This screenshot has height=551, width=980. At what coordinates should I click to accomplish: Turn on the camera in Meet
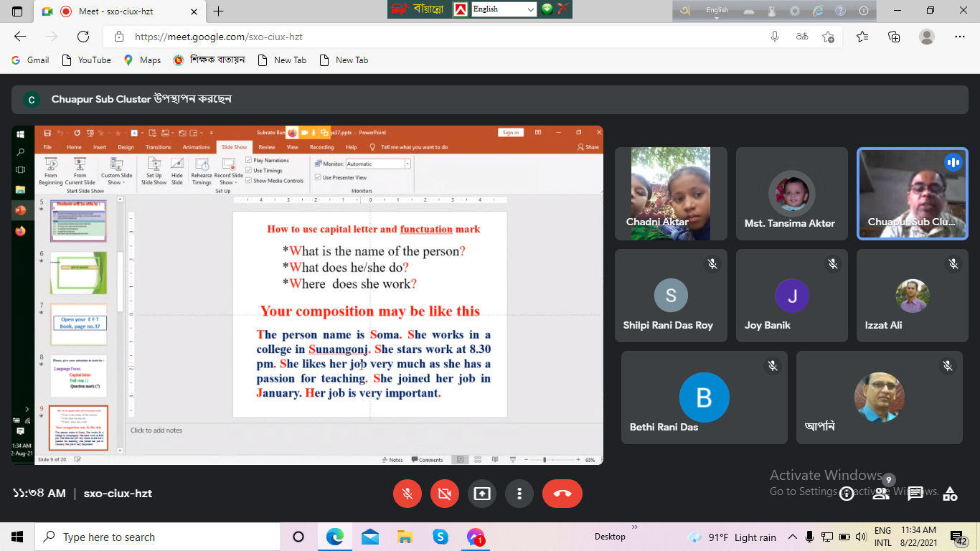pyautogui.click(x=445, y=494)
